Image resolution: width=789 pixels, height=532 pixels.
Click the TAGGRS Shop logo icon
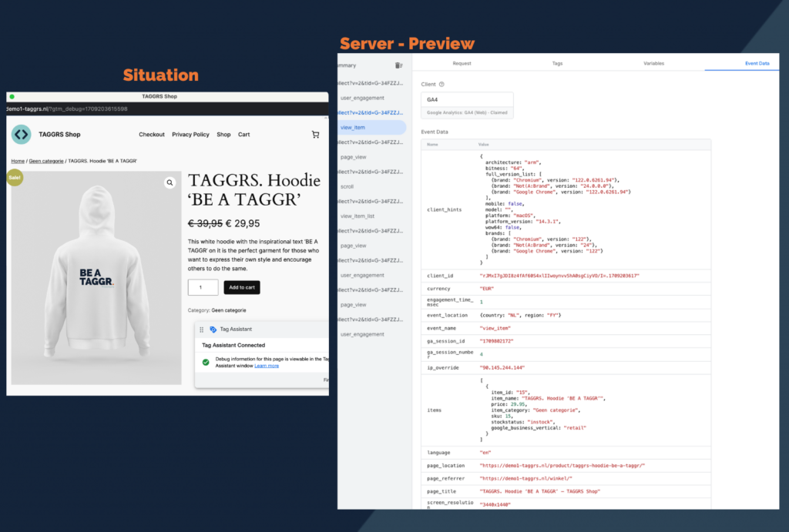coord(21,134)
